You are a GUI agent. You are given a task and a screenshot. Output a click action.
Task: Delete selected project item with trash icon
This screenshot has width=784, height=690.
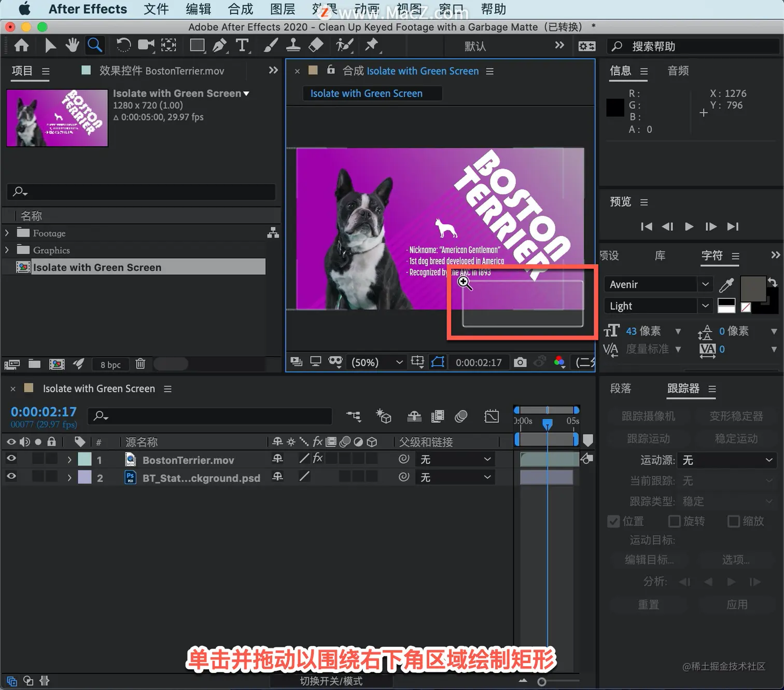point(140,364)
